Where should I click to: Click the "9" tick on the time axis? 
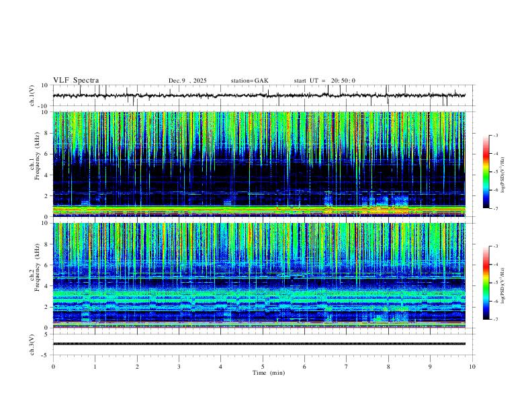(x=430, y=367)
